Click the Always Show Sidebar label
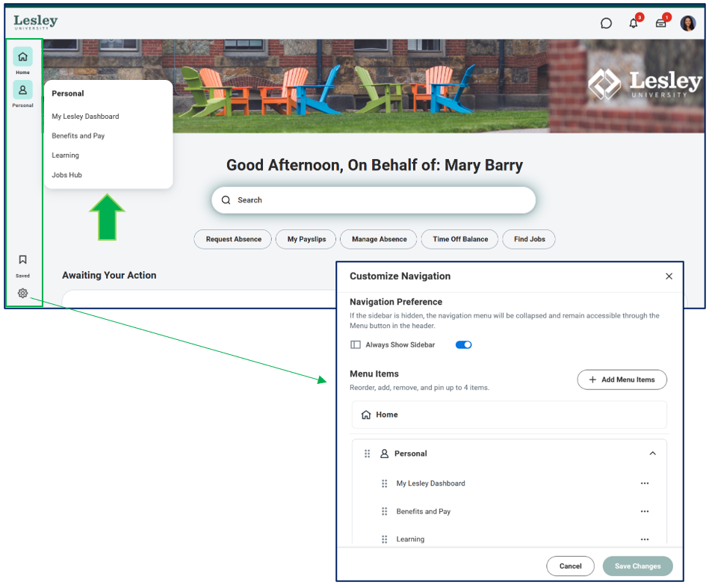Image resolution: width=709 pixels, height=588 pixels. click(x=400, y=344)
